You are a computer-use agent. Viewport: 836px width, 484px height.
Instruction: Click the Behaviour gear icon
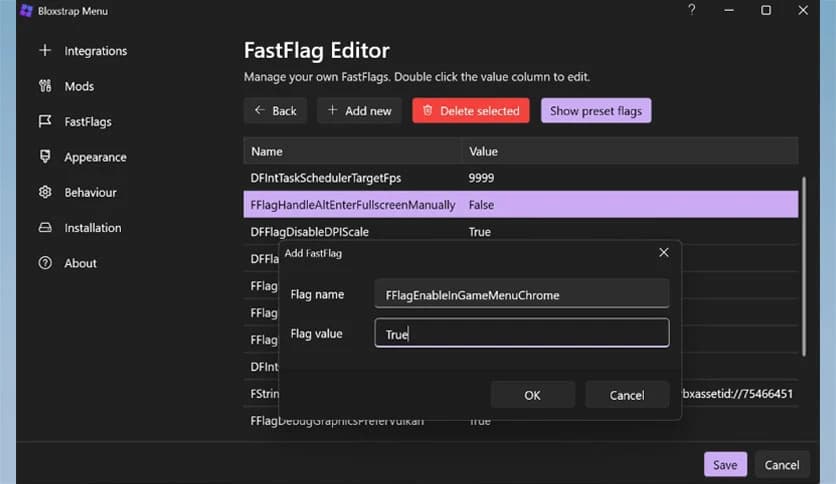(44, 192)
